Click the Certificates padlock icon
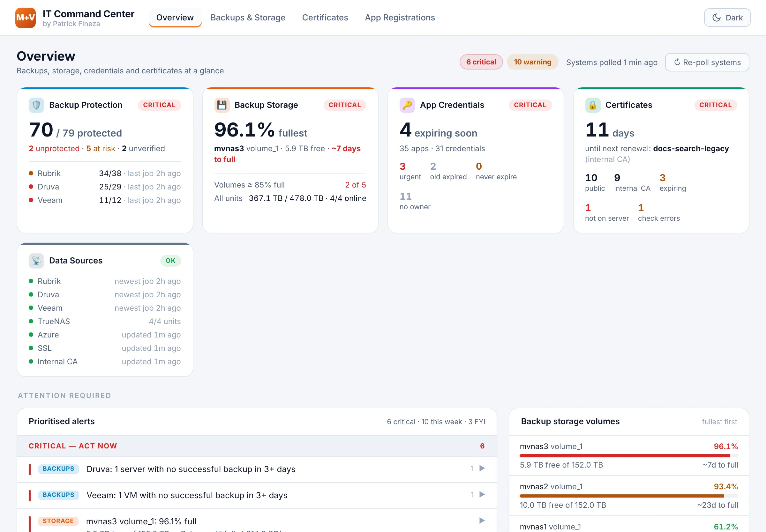 coord(593,105)
